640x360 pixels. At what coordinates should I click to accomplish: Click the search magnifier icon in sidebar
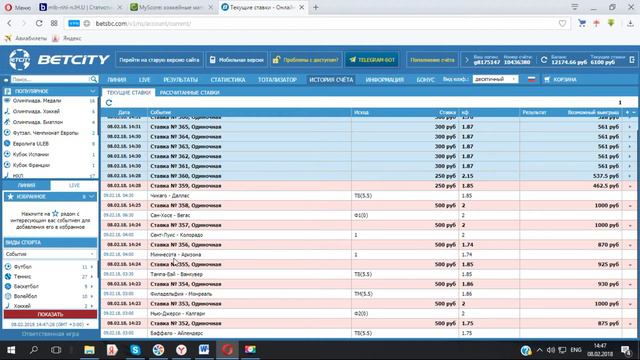click(93, 79)
